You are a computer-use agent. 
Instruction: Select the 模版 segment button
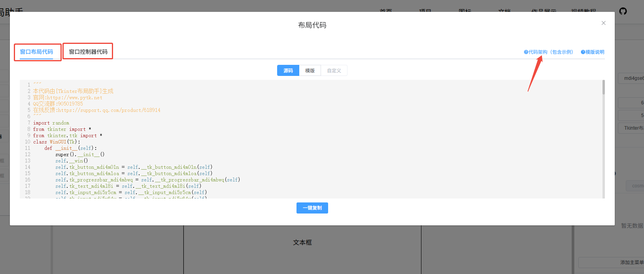[x=310, y=70]
